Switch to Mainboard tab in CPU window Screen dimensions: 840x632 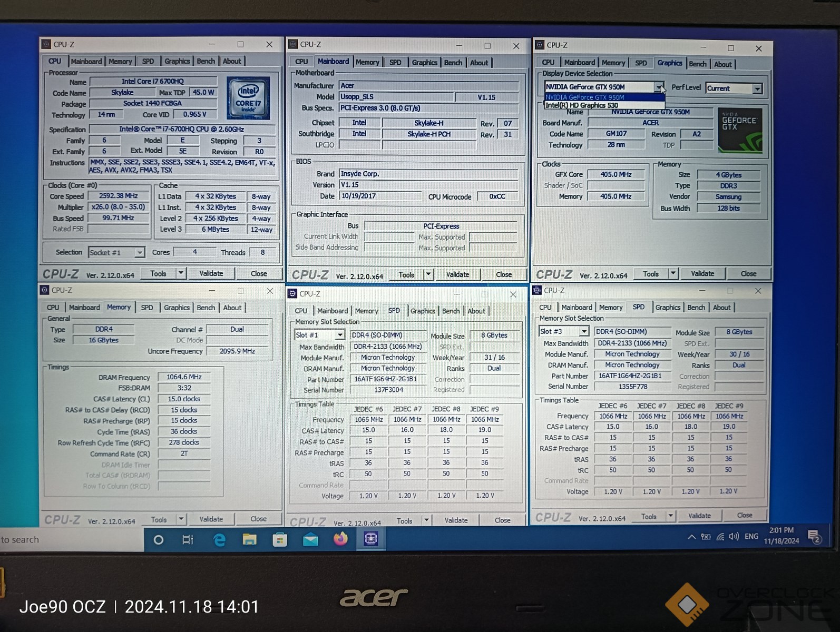click(86, 62)
